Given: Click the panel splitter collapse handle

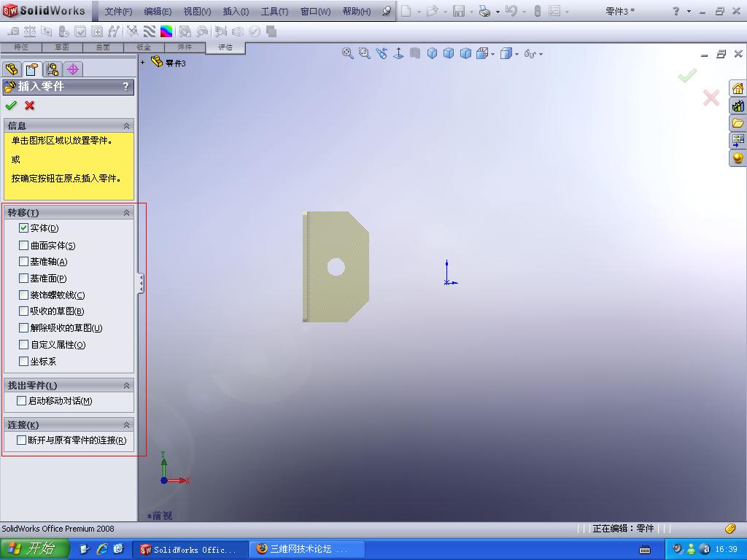Looking at the screenshot, I should (141, 283).
